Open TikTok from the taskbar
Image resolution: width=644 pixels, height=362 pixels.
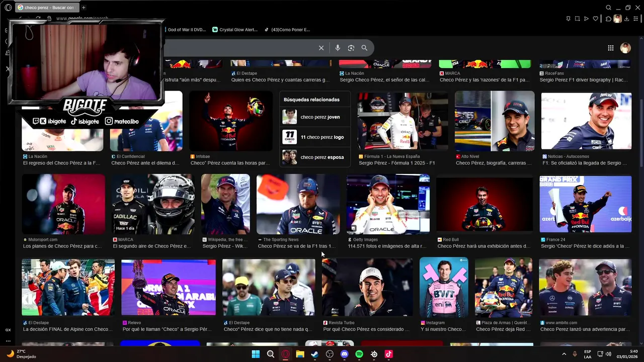pos(388,354)
